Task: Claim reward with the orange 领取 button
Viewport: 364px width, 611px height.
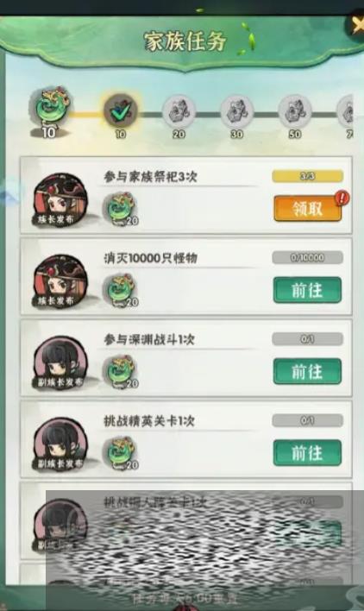Action: (308, 209)
